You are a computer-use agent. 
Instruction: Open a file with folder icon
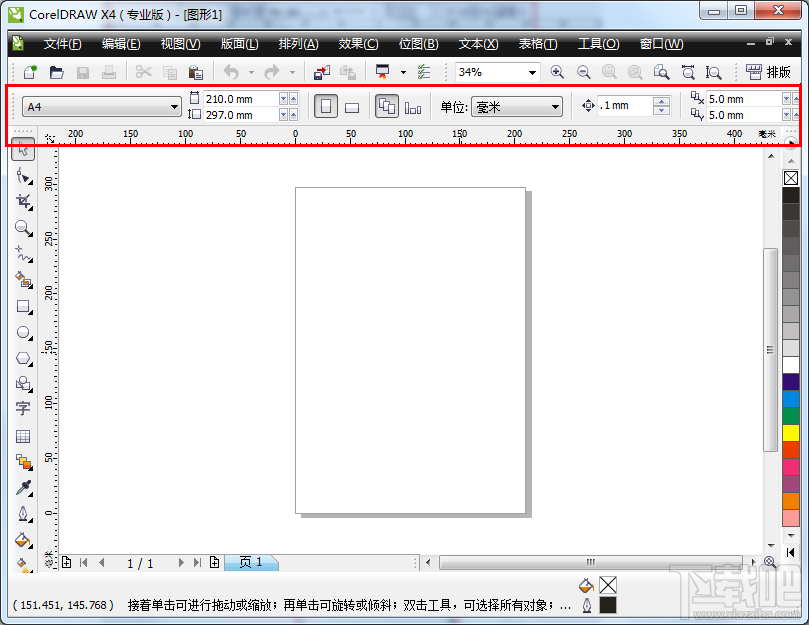(56, 72)
